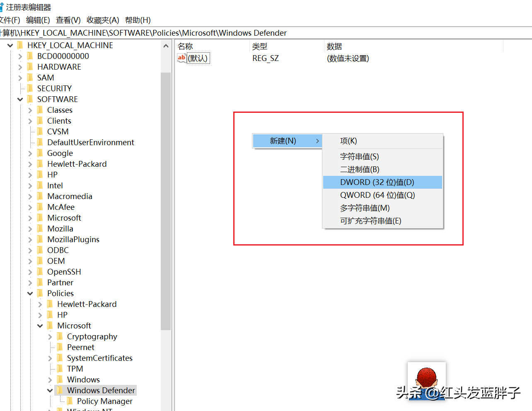Screen dimensions: 532x411
Task: Expand the SystemCertificates key
Action: (50, 358)
